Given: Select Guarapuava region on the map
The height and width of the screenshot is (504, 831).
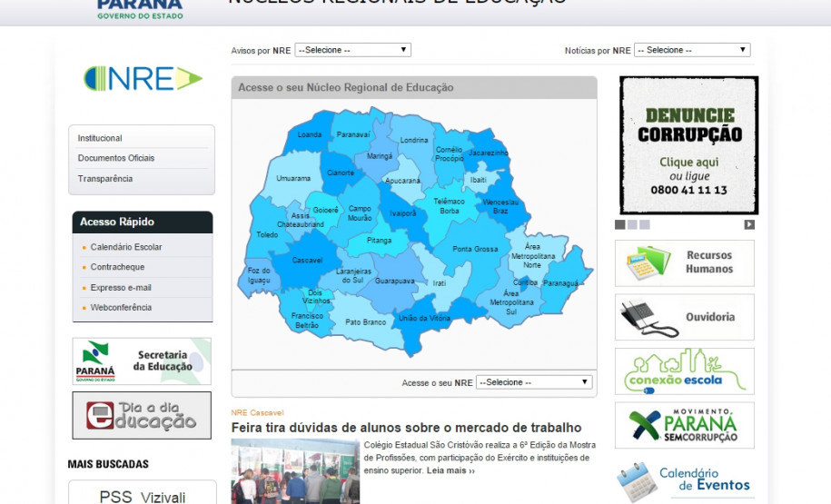Looking at the screenshot, I should [x=395, y=281].
